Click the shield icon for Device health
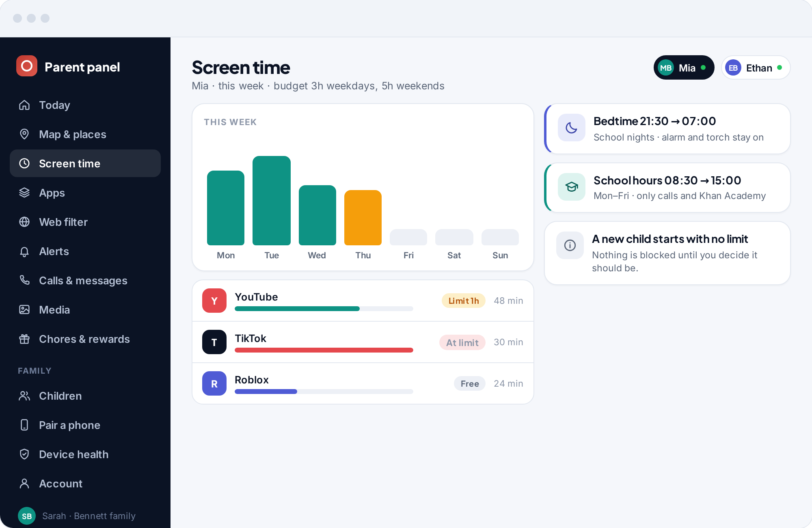The height and width of the screenshot is (528, 812). pyautogui.click(x=24, y=454)
